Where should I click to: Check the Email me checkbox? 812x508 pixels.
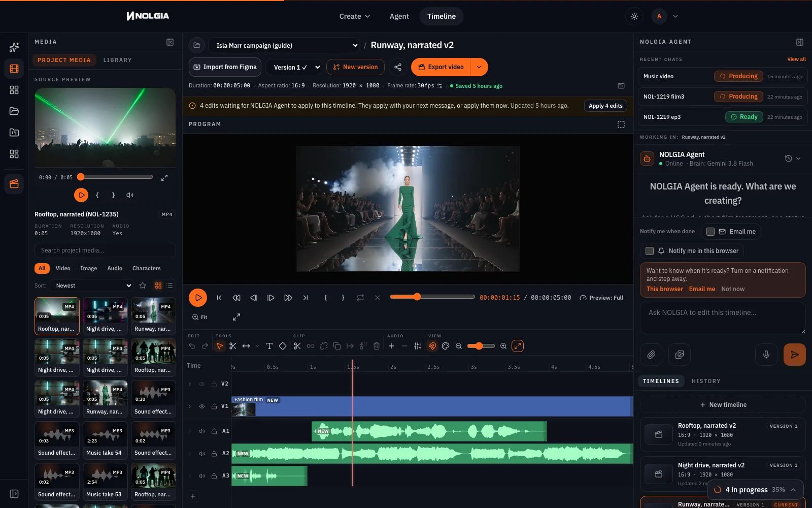(710, 232)
